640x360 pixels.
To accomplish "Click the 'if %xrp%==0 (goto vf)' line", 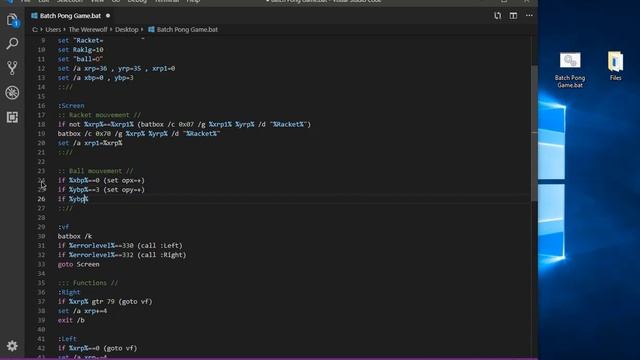I will pyautogui.click(x=97, y=348).
